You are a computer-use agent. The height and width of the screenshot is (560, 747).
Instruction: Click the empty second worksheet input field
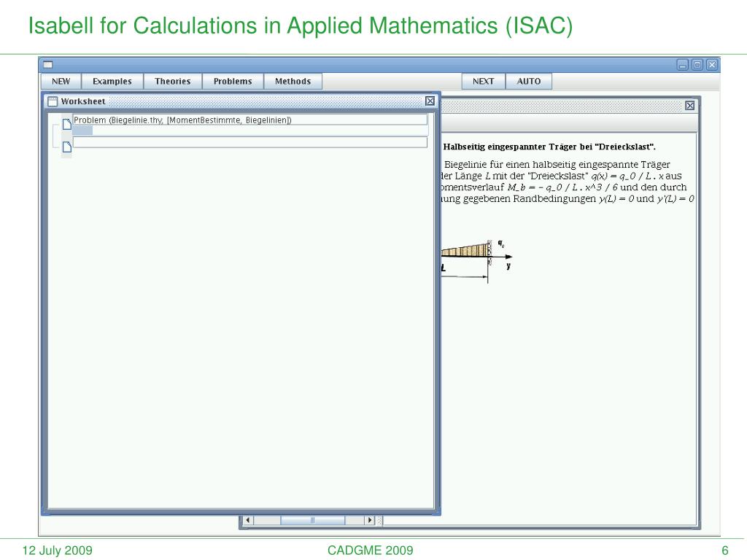250,142
